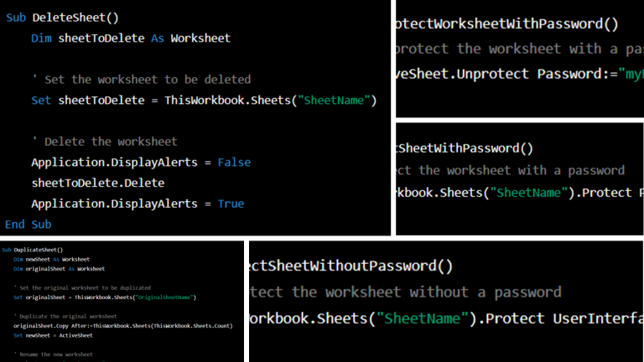
Task: Click the DeleteSheet sub name
Action: tap(75, 18)
